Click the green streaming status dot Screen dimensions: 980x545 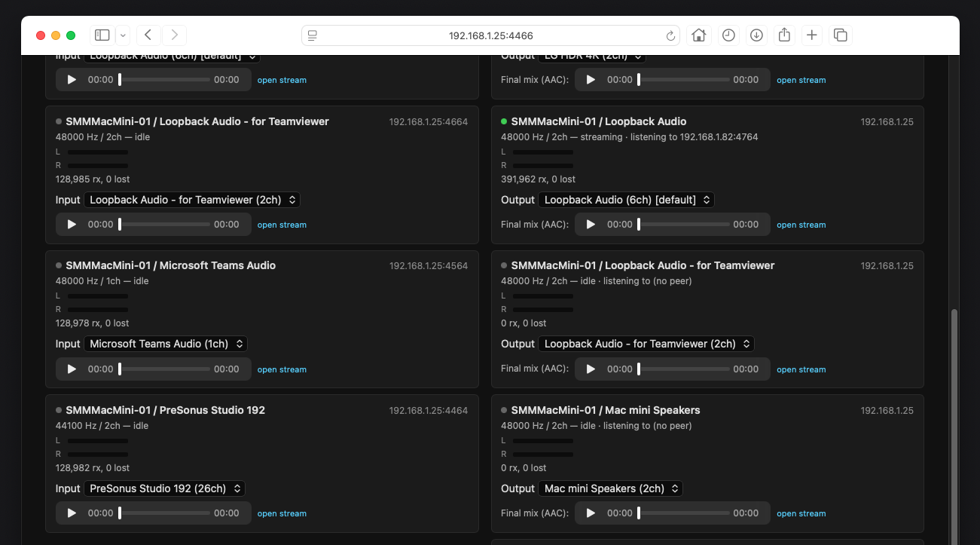504,121
